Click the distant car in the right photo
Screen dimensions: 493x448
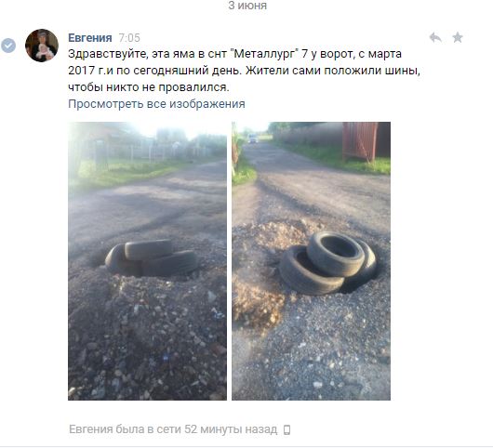click(253, 138)
